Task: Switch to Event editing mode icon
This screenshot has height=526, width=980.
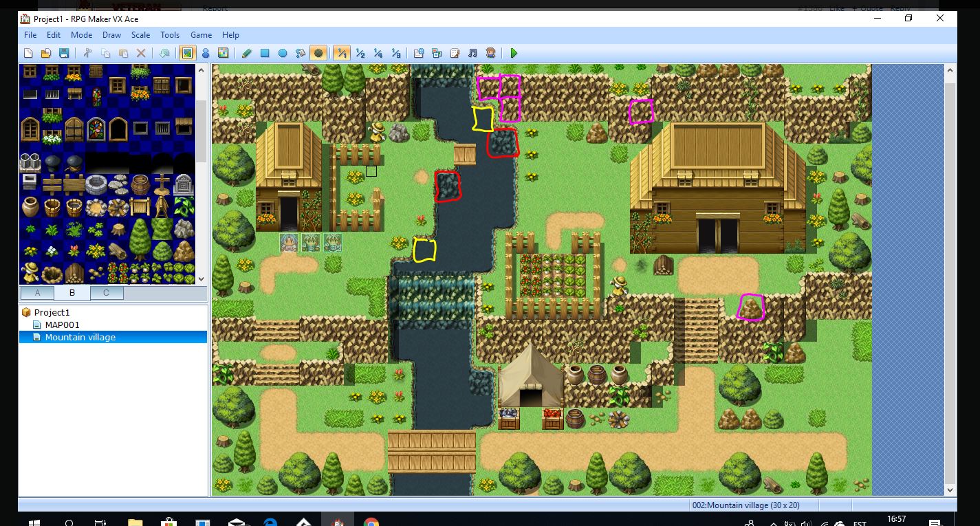Action: (x=206, y=53)
